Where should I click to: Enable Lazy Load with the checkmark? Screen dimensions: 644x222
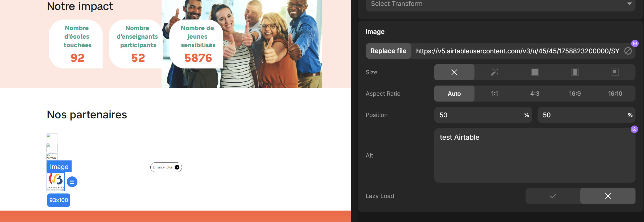tap(553, 196)
